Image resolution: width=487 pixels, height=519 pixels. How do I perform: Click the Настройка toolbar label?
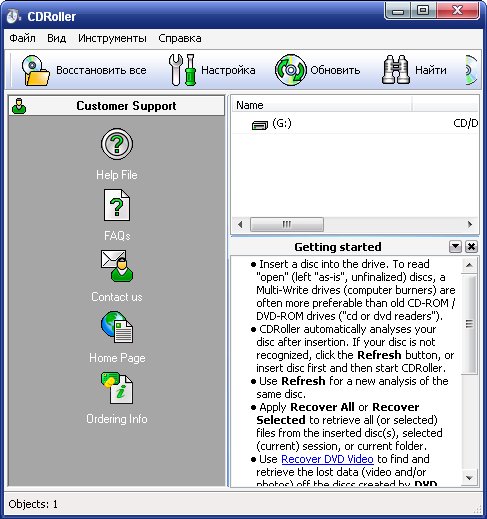[x=228, y=70]
